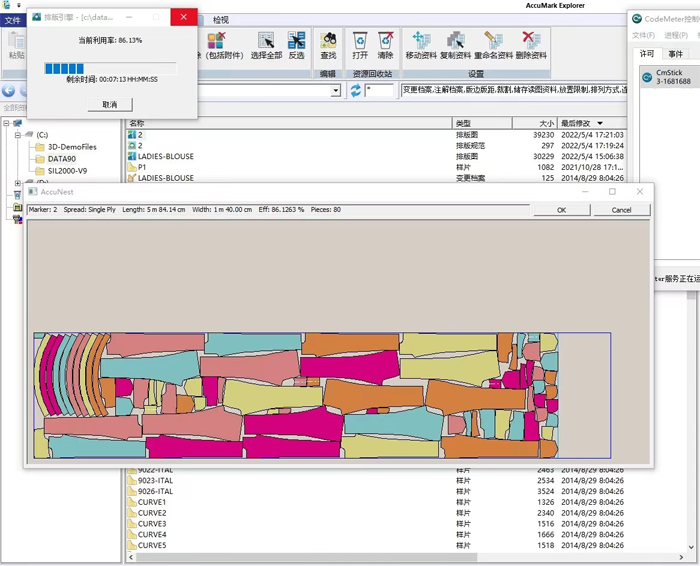Select the CURVE2 row
Screen dimensions: 700x566
click(x=375, y=513)
